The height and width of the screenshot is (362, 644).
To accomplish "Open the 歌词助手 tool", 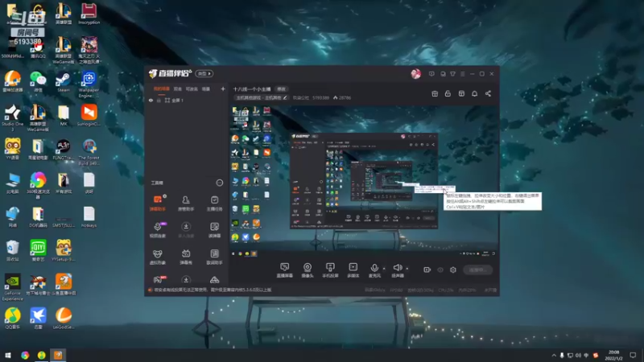I will tap(214, 257).
